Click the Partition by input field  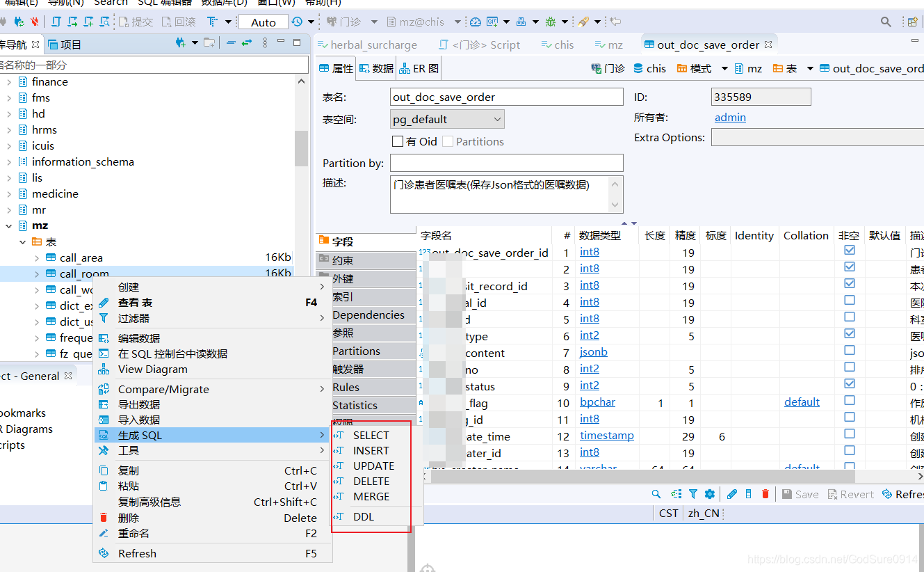click(507, 163)
